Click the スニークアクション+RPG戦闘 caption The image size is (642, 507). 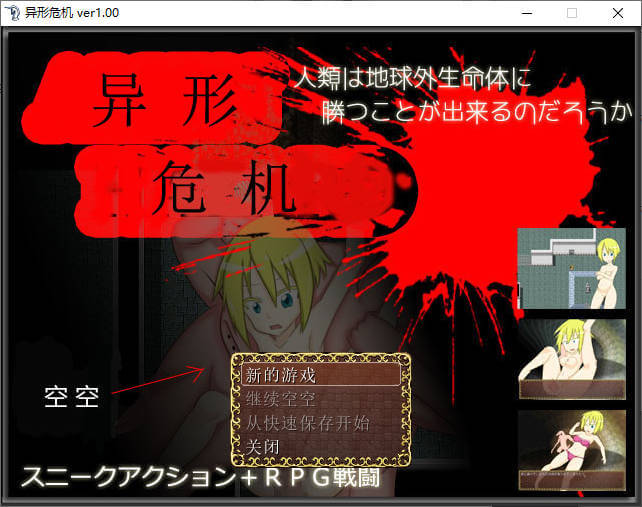click(200, 478)
